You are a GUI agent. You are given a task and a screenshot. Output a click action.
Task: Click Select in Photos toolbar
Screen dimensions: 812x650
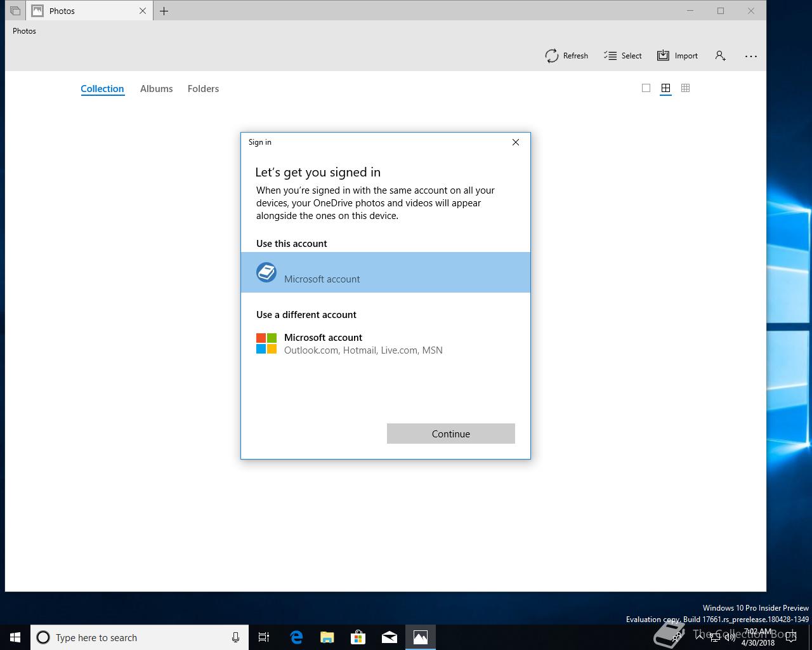[x=623, y=56]
